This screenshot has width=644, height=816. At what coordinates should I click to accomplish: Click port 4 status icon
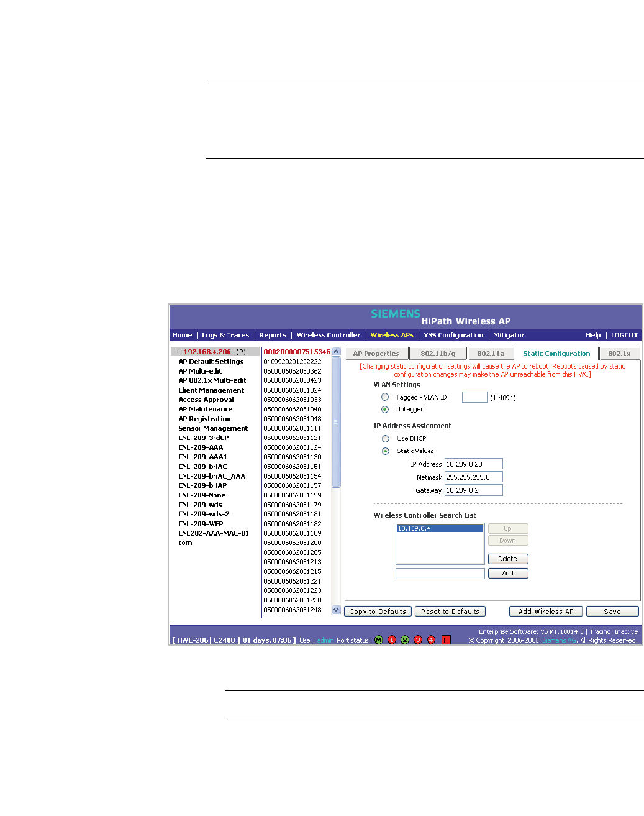click(431, 640)
